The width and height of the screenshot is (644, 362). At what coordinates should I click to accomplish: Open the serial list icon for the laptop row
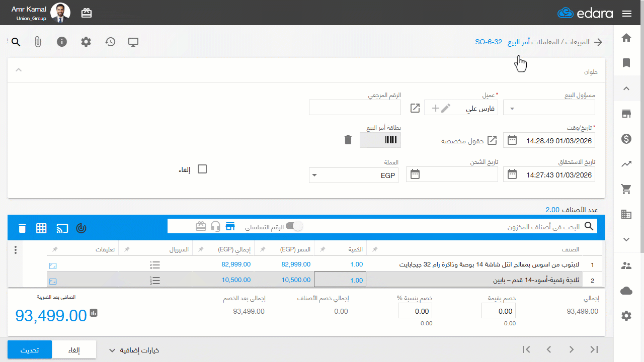click(155, 265)
